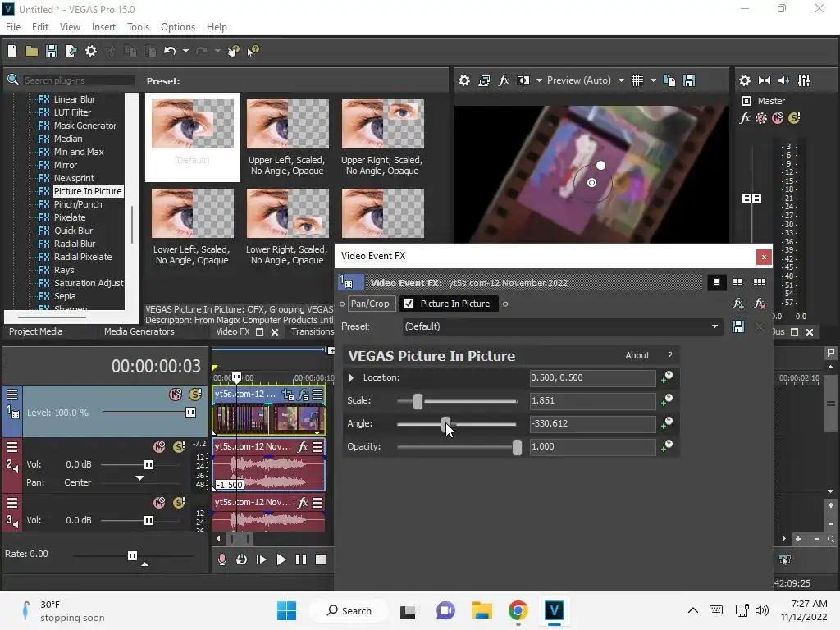
Task: Expand the Location parameter triangle
Action: click(x=351, y=377)
